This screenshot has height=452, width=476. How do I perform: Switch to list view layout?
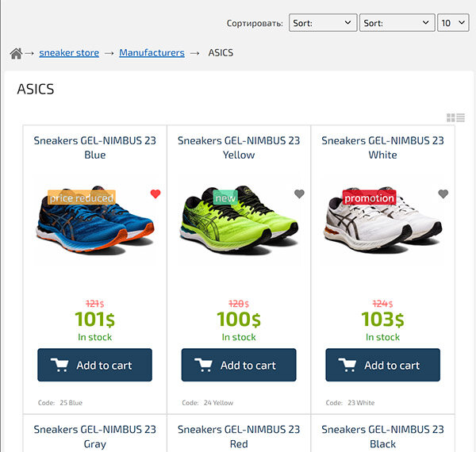click(x=461, y=118)
